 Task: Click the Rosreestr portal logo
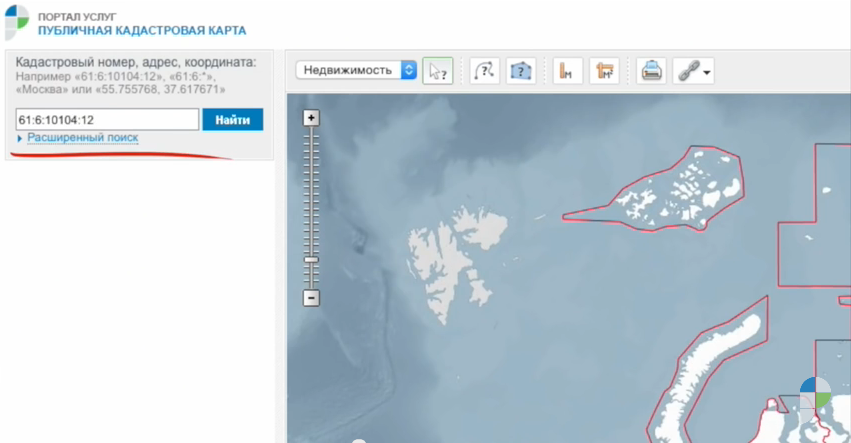coord(17,22)
